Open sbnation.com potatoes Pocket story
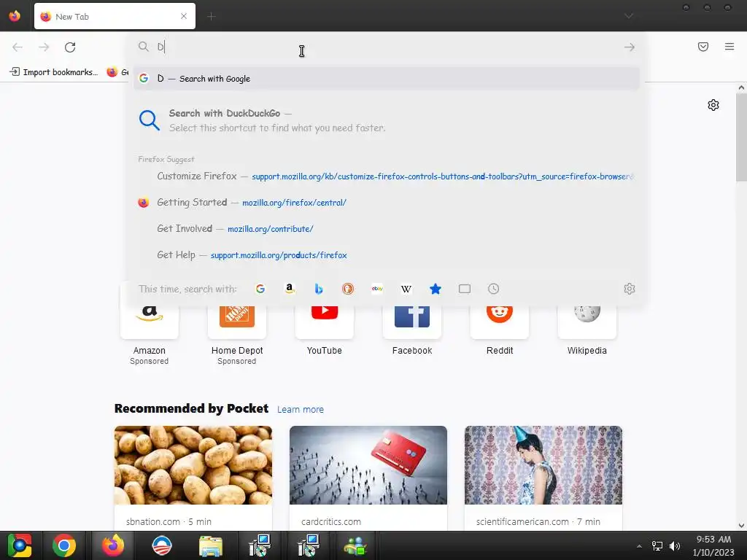The width and height of the screenshot is (747, 560). point(193,478)
